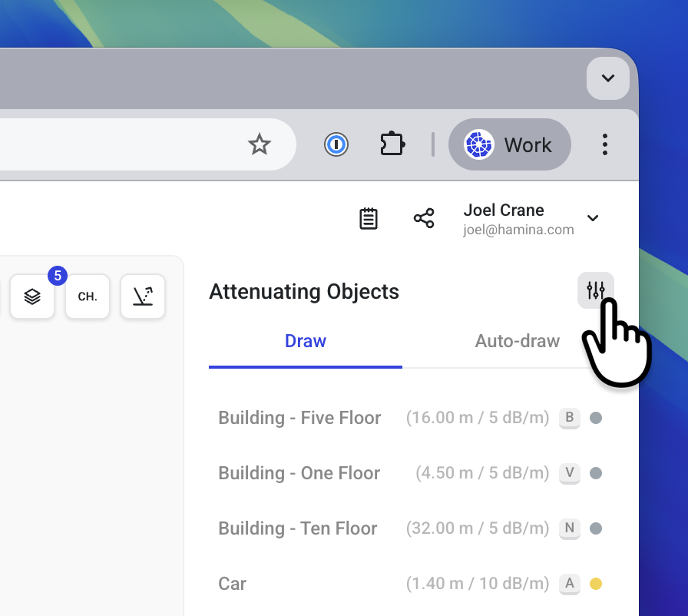Click the share project icon
Viewport: 688px width, 616px height.
click(x=424, y=218)
